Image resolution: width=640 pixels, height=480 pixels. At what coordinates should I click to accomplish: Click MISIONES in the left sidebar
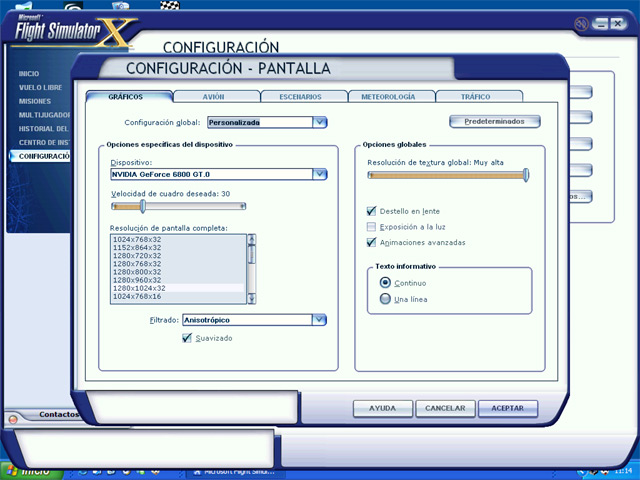coord(36,101)
